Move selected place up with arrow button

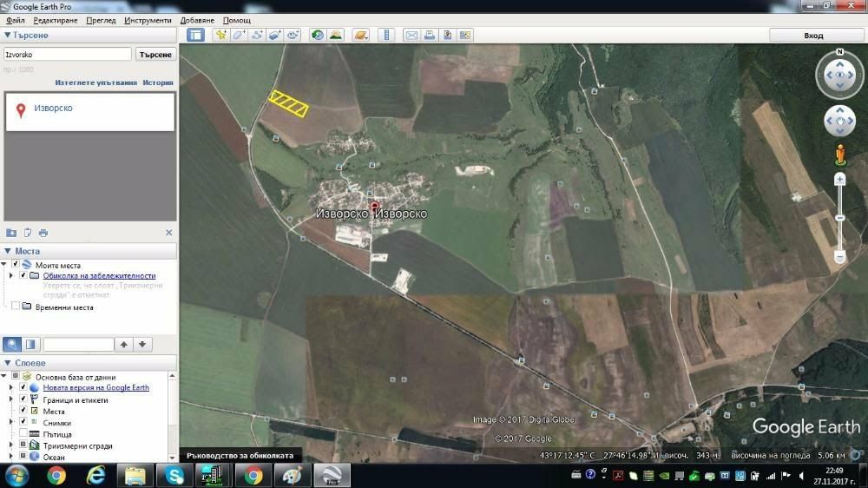(x=124, y=344)
